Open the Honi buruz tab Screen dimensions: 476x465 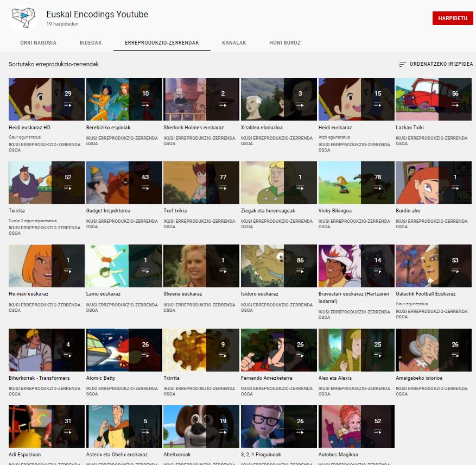[285, 43]
